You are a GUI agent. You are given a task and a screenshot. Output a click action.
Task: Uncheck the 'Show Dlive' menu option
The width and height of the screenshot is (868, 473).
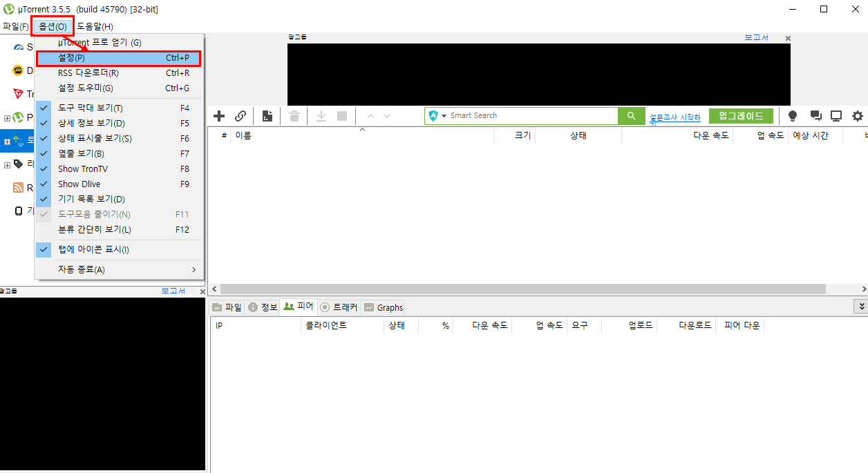click(x=120, y=184)
